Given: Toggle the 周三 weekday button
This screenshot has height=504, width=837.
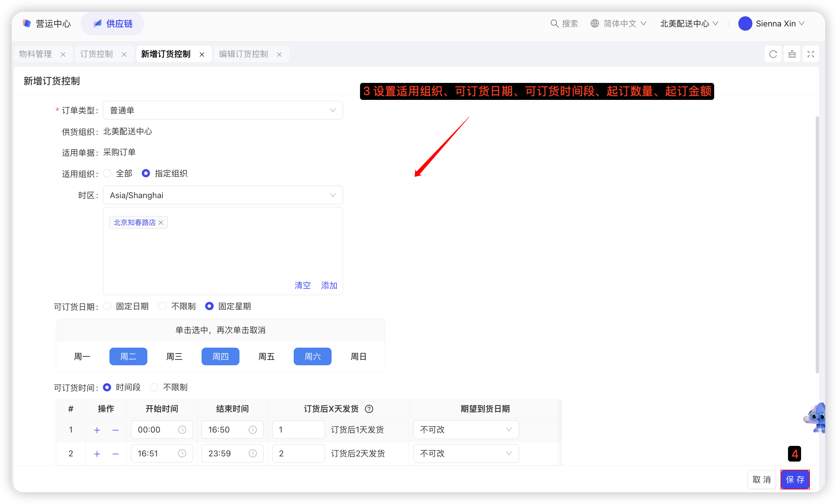Looking at the screenshot, I should 174,356.
